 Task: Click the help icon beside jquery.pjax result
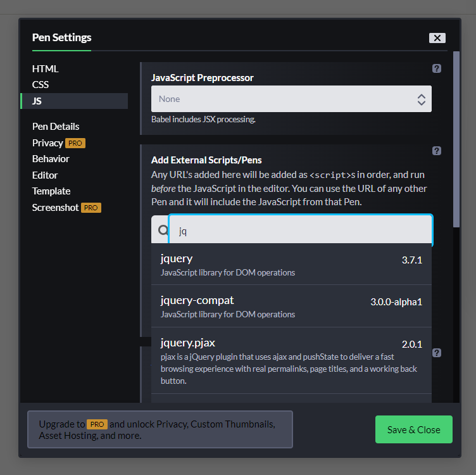pyautogui.click(x=437, y=353)
